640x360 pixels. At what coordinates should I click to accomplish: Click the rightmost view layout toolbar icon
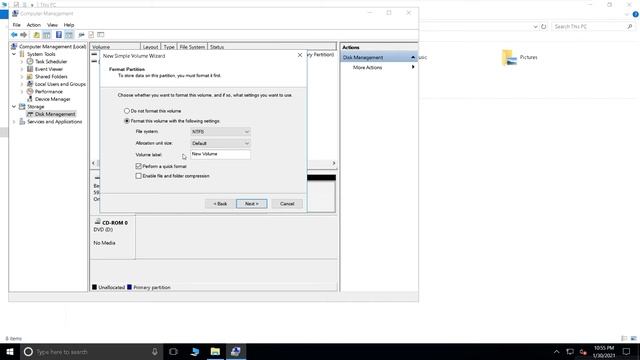coord(101,35)
